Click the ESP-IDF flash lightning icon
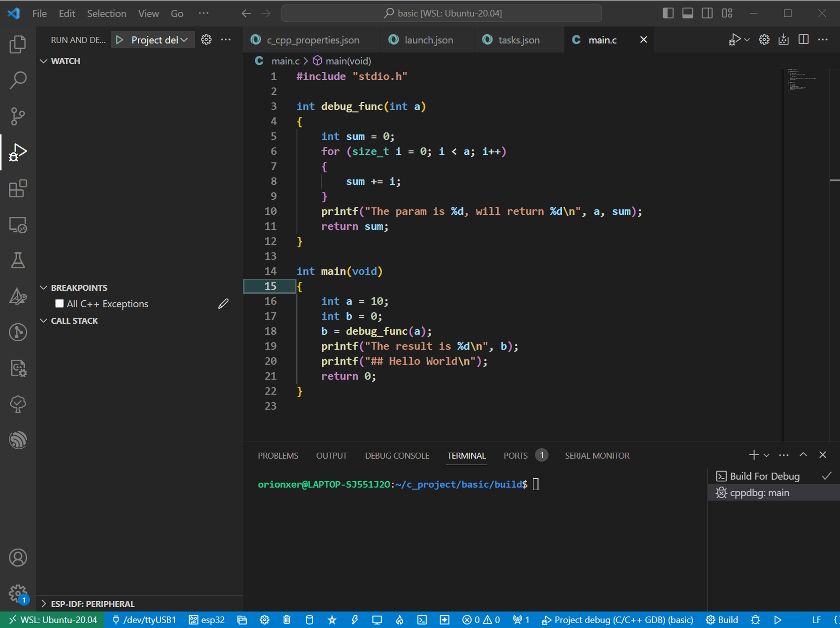Screen dimensions: 840x628 point(354,620)
